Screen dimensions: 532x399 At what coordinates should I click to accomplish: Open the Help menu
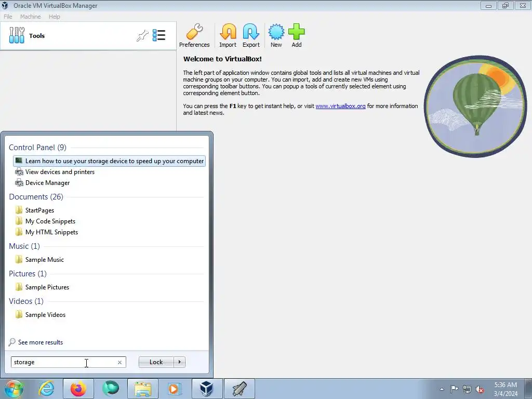click(x=54, y=17)
